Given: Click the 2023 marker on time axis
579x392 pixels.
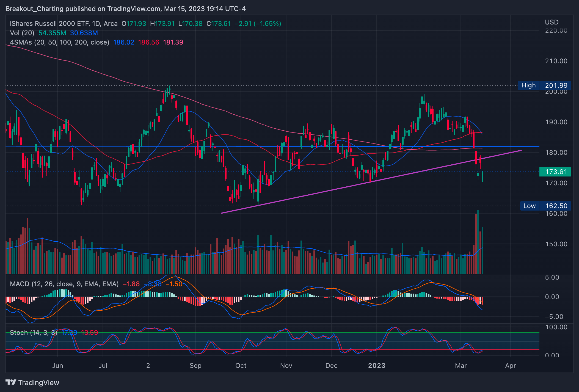Looking at the screenshot, I should click(x=377, y=366).
